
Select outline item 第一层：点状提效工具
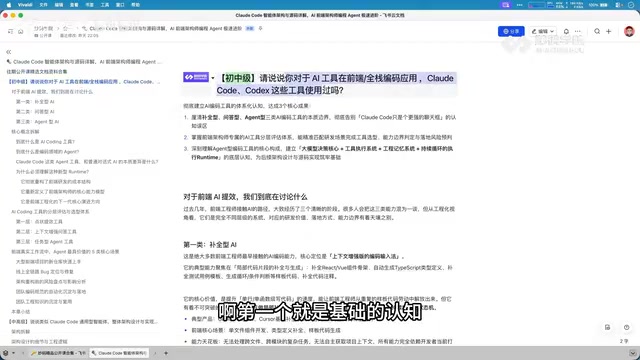click(x=39, y=222)
